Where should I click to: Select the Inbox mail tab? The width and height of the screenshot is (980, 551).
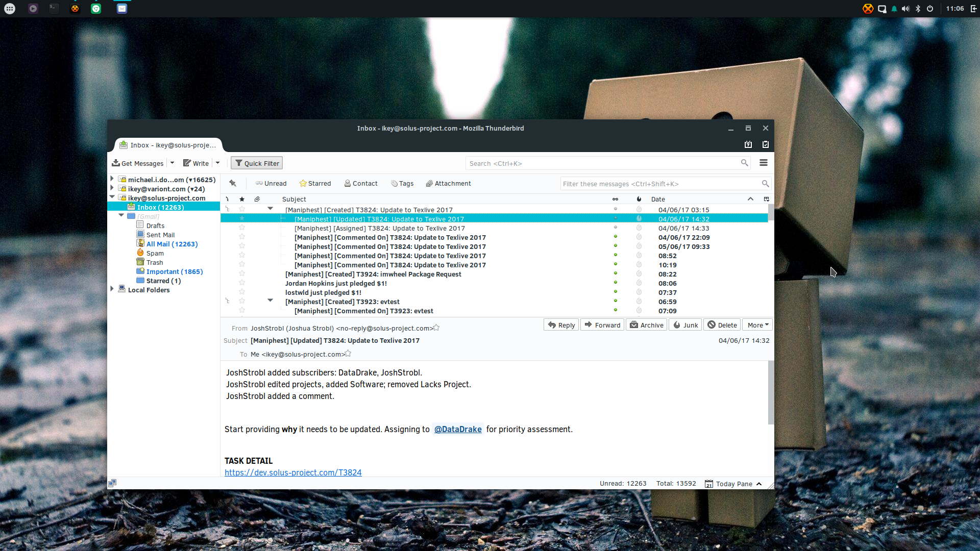168,145
